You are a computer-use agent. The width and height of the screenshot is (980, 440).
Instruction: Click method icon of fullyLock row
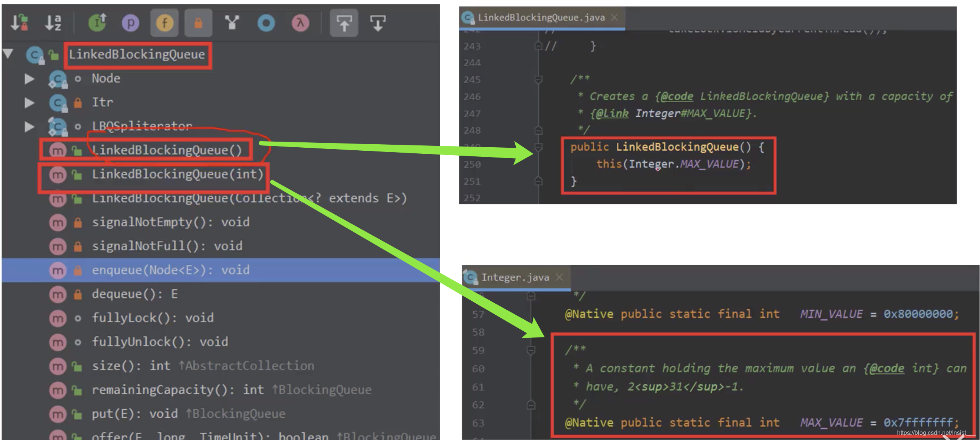click(x=58, y=318)
